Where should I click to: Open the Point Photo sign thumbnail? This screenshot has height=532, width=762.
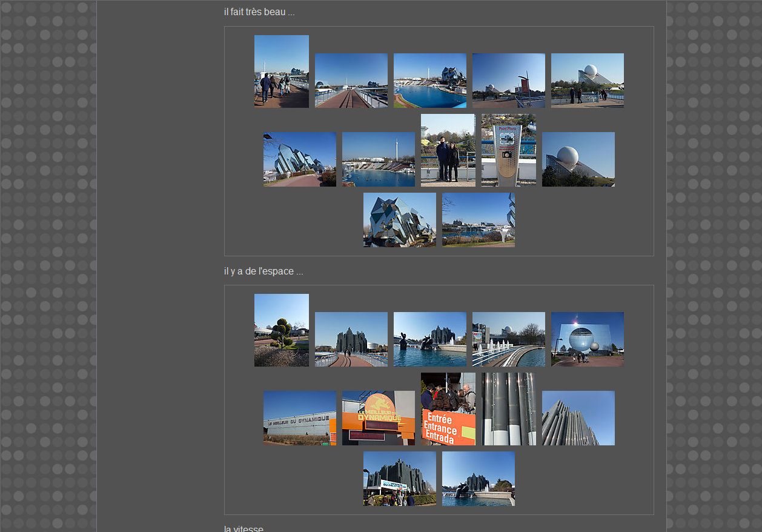508,150
